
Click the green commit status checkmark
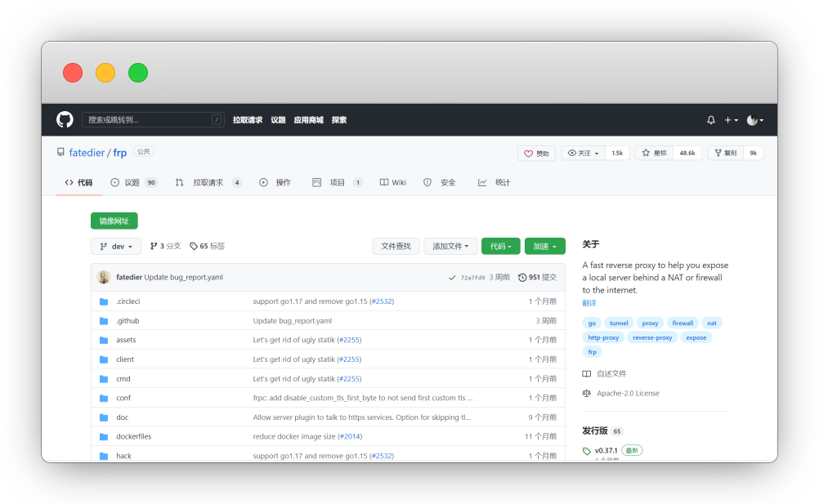(x=452, y=278)
